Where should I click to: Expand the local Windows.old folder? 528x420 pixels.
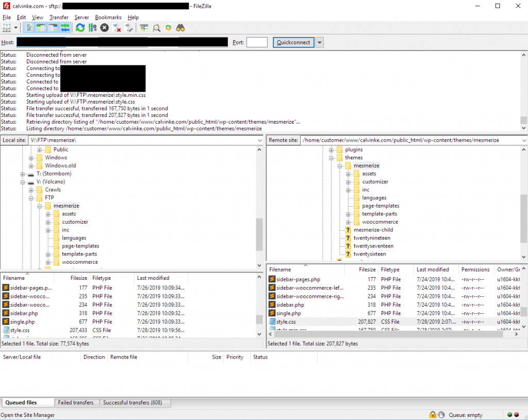pyautogui.click(x=31, y=166)
